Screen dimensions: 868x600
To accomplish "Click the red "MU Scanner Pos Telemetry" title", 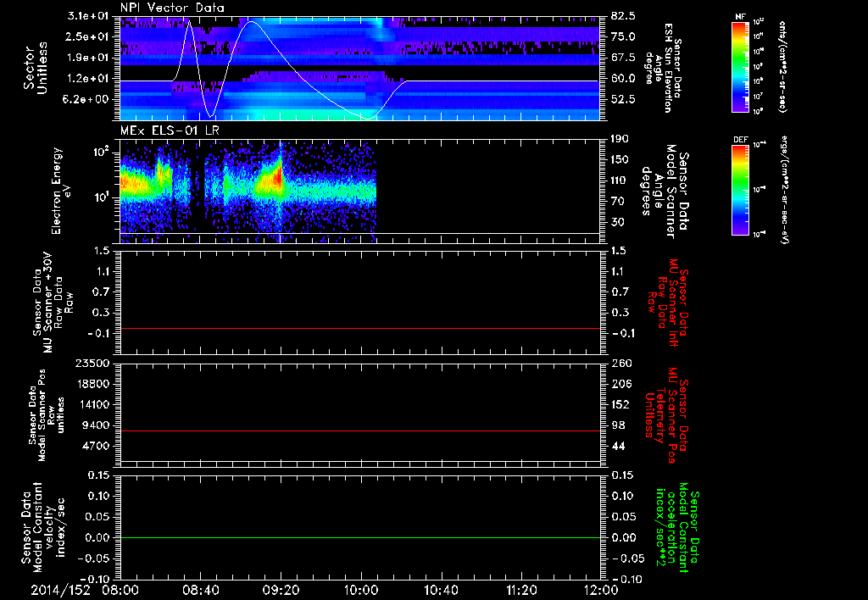I will (x=666, y=415).
